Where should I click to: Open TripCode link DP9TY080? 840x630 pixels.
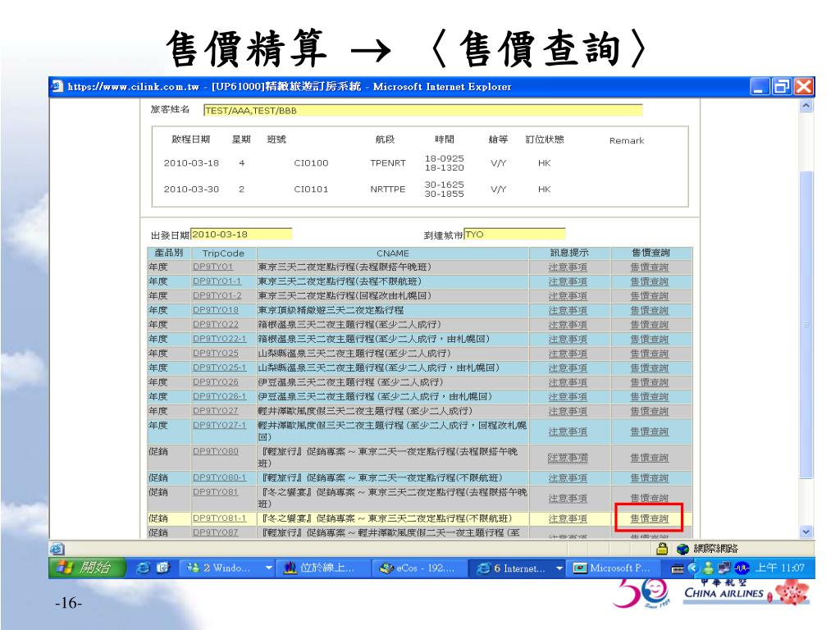point(216,452)
